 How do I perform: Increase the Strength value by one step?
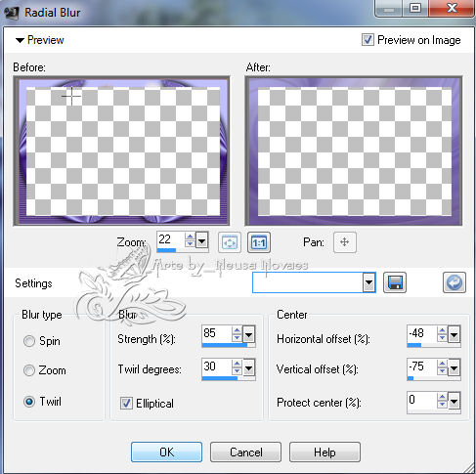pos(237,330)
